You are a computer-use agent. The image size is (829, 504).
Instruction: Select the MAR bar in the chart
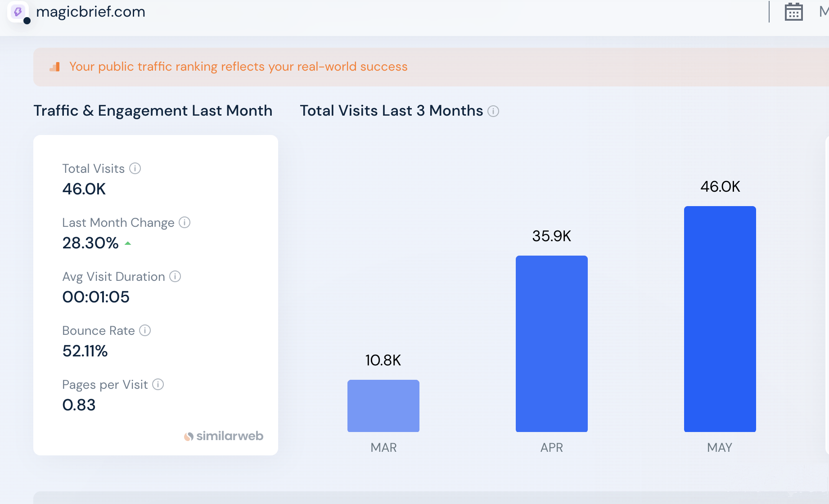383,406
